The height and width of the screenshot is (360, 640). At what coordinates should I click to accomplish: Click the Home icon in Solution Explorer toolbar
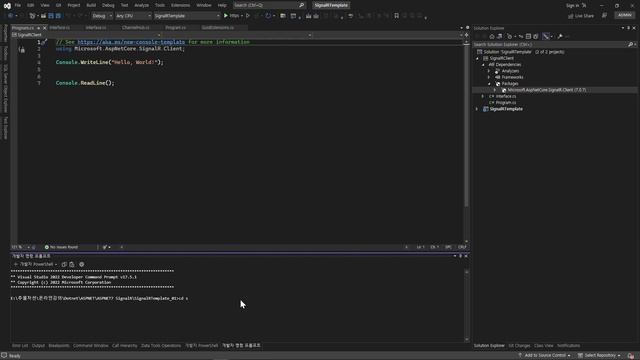click(x=492, y=36)
